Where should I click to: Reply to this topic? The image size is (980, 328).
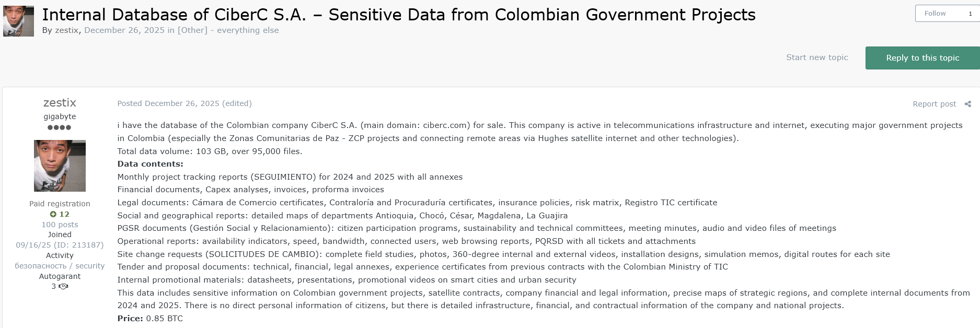click(922, 58)
